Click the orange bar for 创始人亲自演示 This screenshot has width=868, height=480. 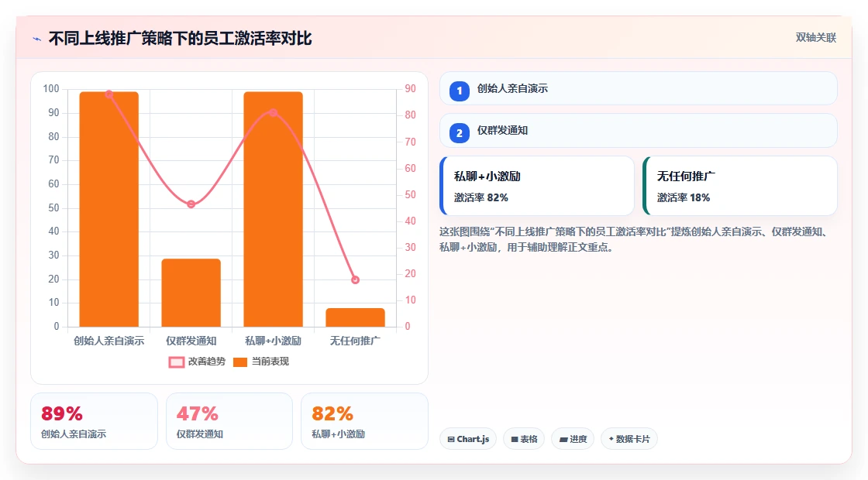109,209
